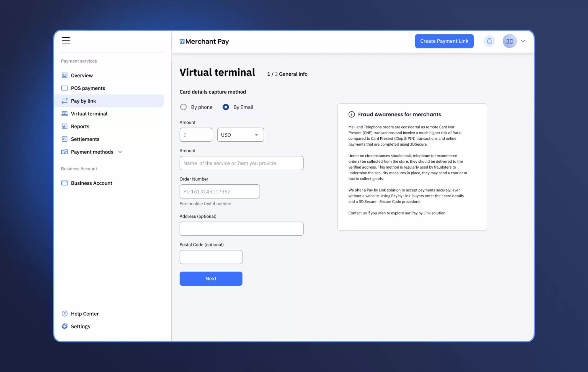Click the Next button
The image size is (588, 372).
tap(211, 278)
